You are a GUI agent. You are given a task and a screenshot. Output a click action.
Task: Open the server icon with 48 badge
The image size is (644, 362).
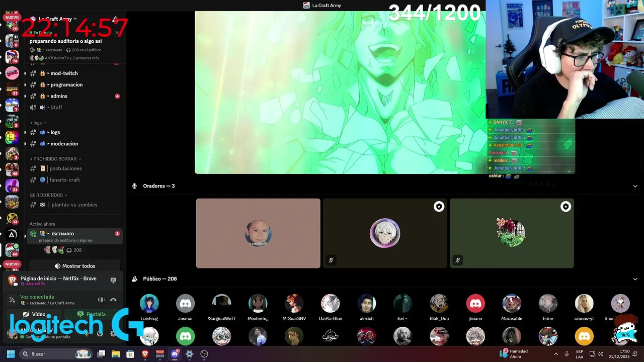12,169
